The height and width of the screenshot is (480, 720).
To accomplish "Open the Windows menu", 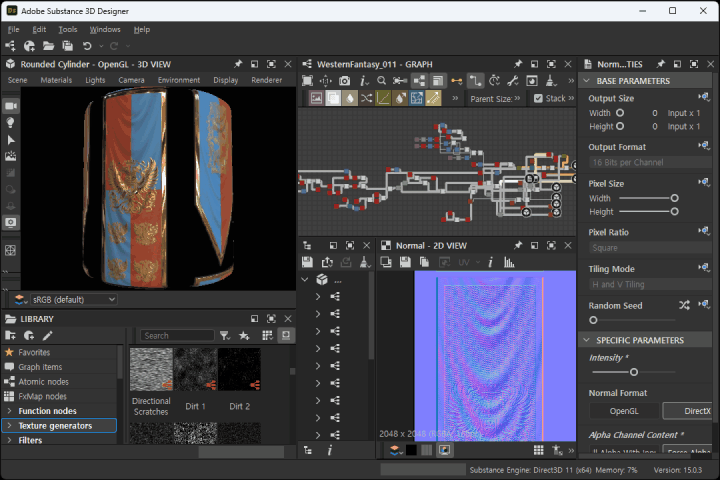I will 105,29.
